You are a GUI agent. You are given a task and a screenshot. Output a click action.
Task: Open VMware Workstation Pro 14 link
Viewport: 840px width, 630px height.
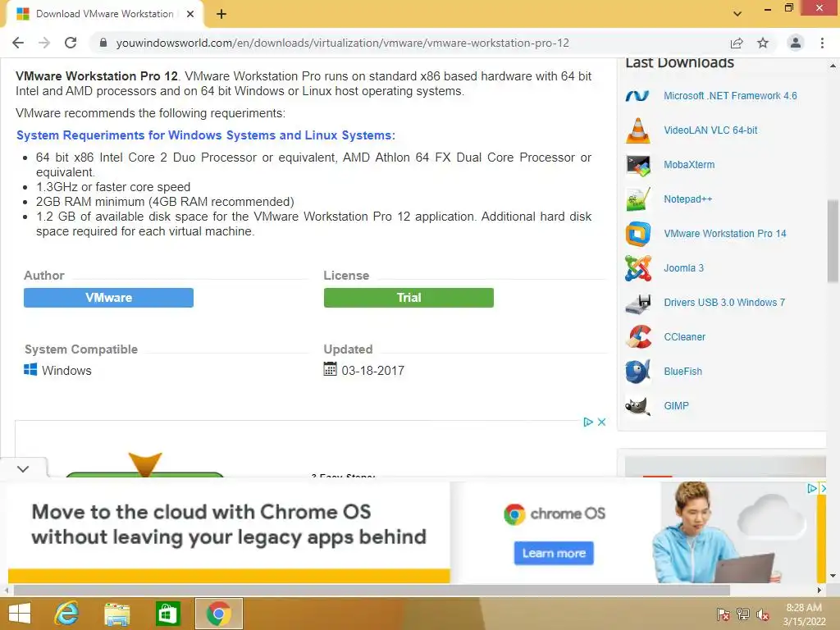tap(725, 234)
